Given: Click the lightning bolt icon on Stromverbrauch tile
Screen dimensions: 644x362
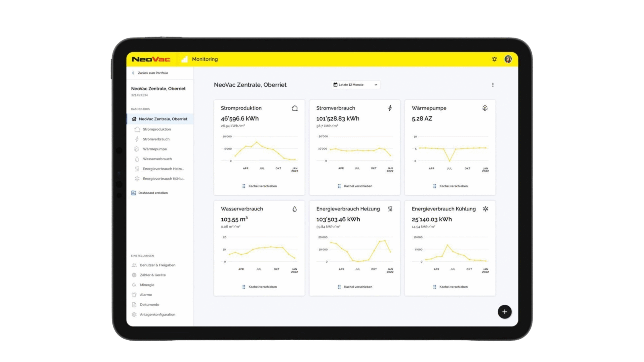Looking at the screenshot, I should (x=390, y=108).
